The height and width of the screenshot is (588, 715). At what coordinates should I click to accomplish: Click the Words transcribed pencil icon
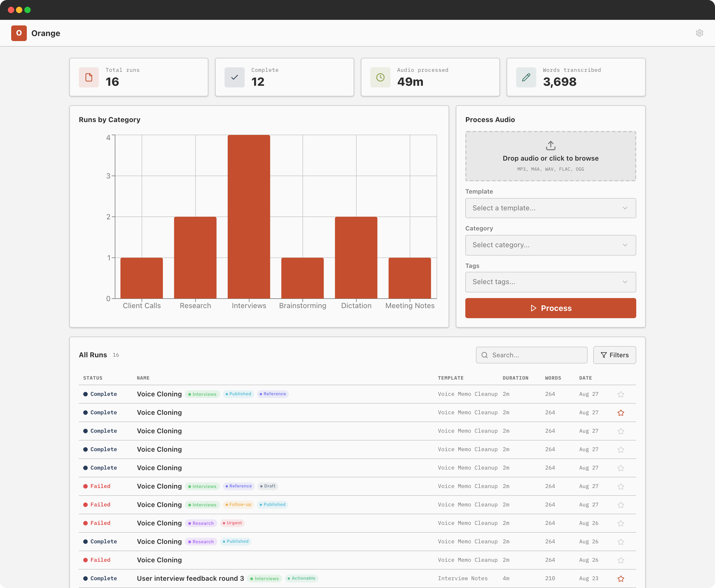click(x=526, y=77)
